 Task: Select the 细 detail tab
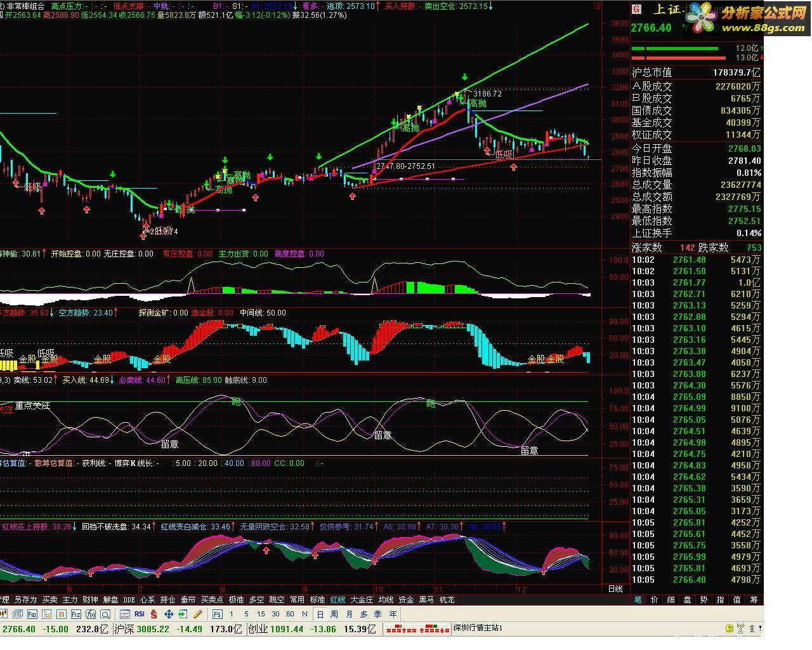click(671, 599)
